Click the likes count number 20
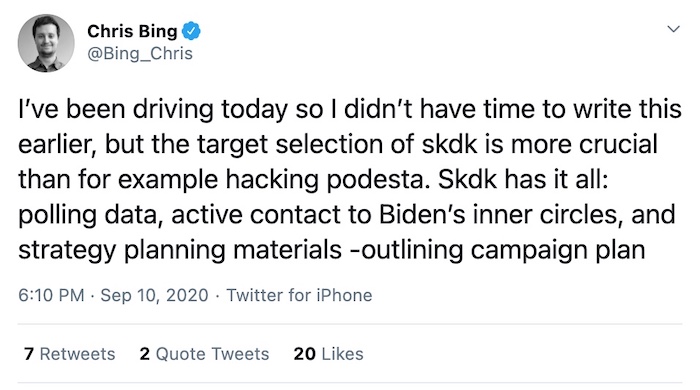Image resolution: width=700 pixels, height=390 pixels. click(x=304, y=354)
